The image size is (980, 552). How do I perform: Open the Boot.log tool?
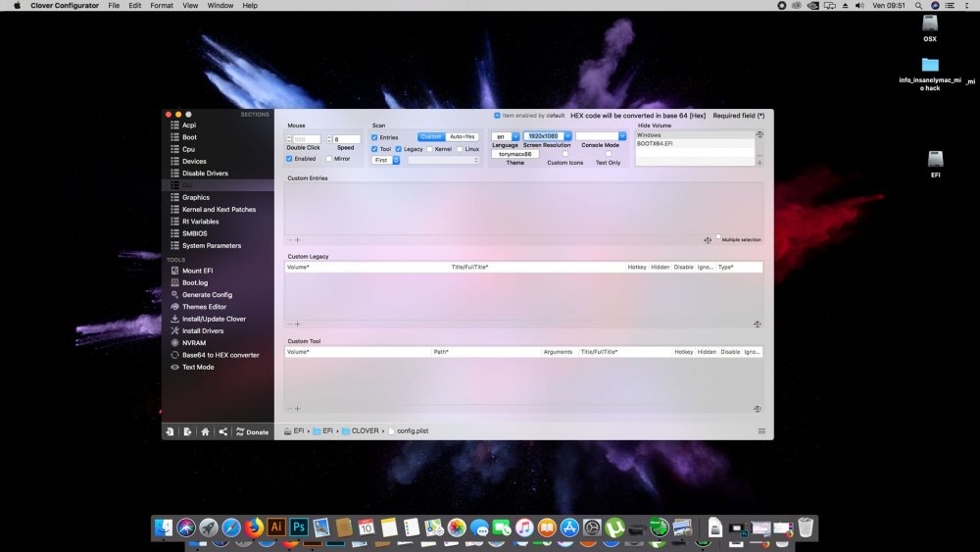[194, 282]
